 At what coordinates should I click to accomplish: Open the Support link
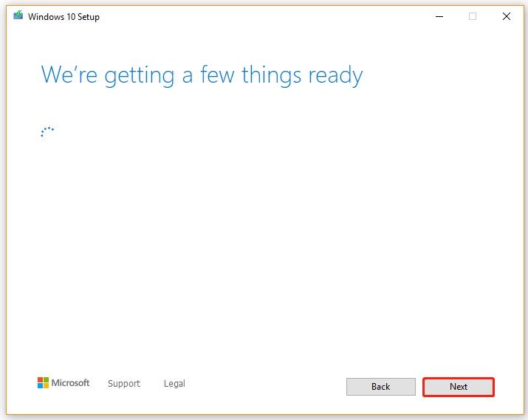(124, 384)
